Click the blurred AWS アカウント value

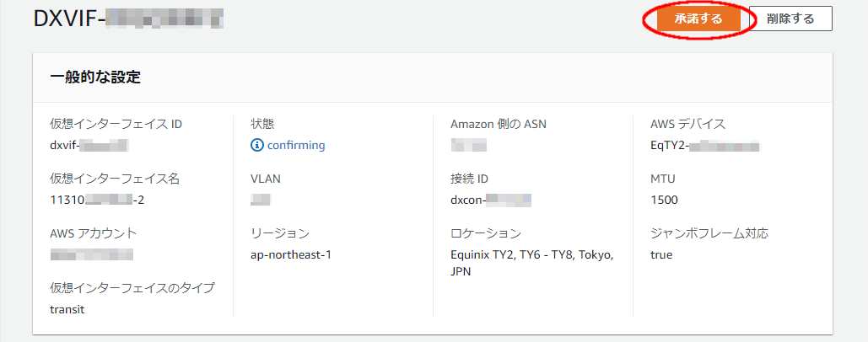pos(91,254)
